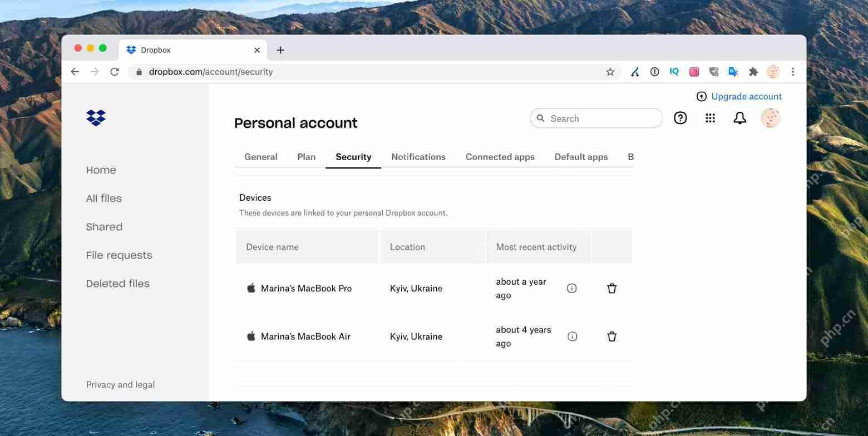Click the IQ extension icon
Viewport: 868px width, 436px height.
[x=674, y=72]
